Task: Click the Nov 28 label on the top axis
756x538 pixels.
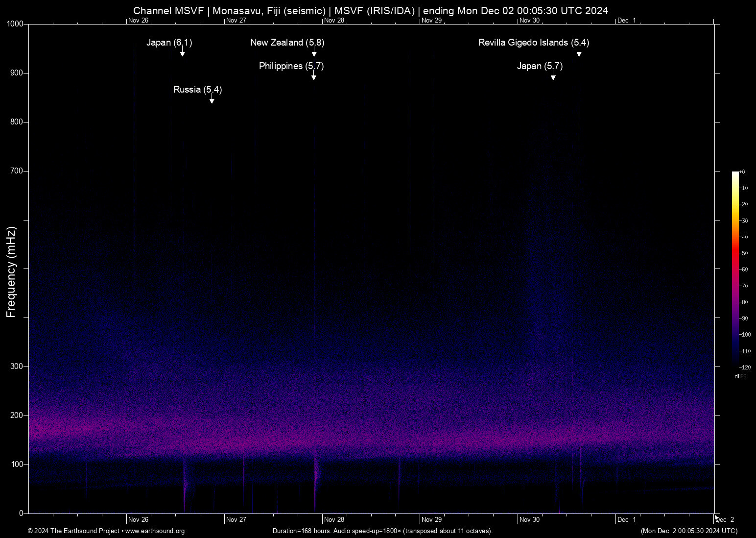Action: [334, 21]
